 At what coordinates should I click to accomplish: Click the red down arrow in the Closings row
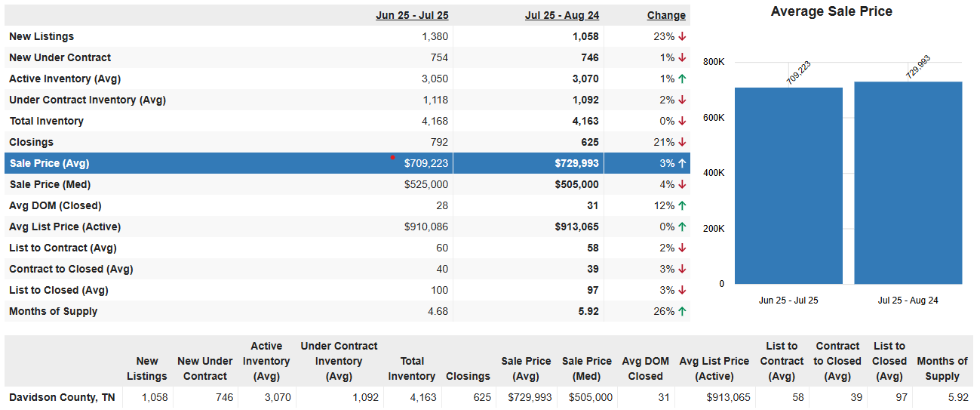coord(682,142)
